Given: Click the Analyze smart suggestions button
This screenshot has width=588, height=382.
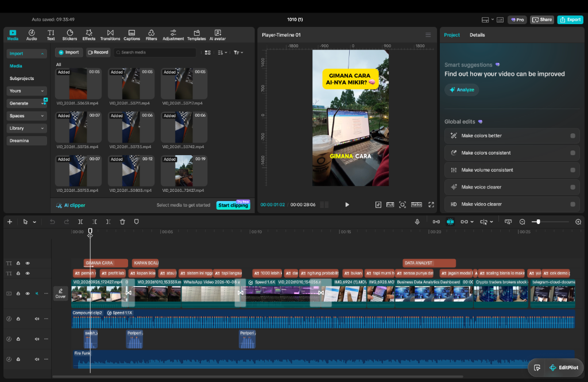Looking at the screenshot, I should [x=462, y=90].
